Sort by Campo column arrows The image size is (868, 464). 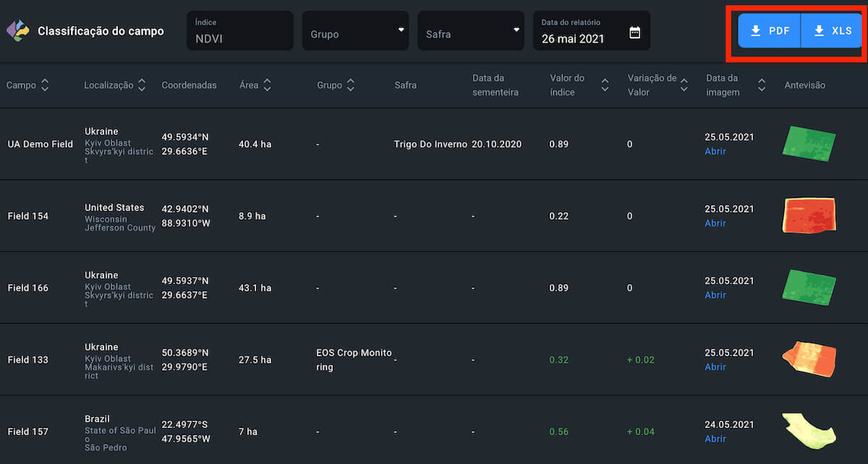[45, 85]
